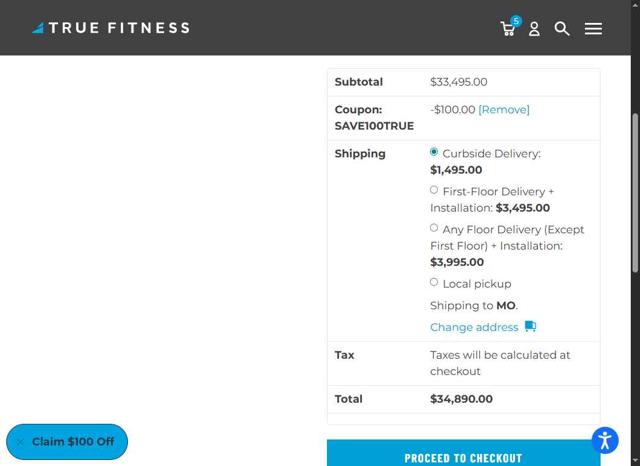Click the delivery truck icon

point(530,326)
